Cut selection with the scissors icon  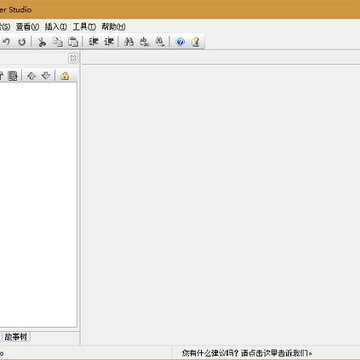[x=42, y=42]
